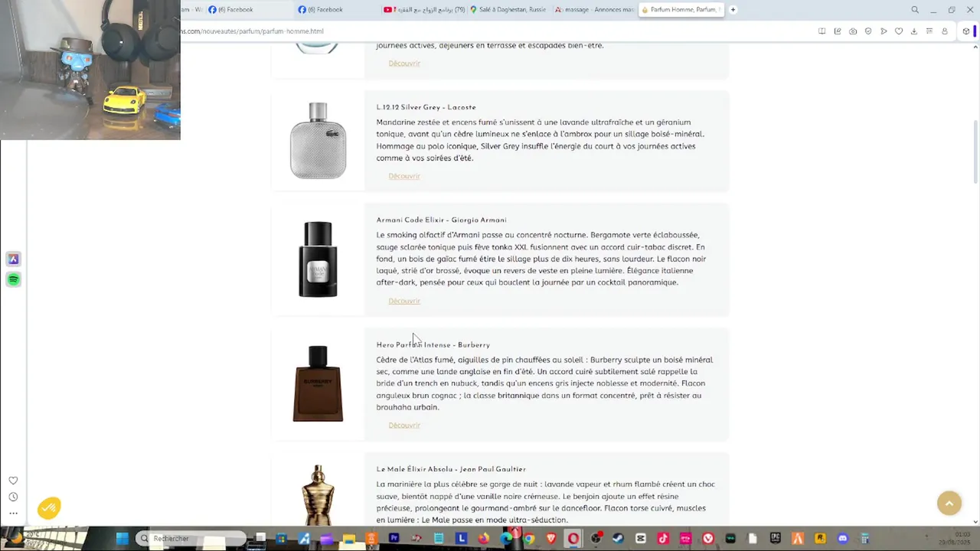
Task: Open Opera browser icon in taskbar
Action: pyautogui.click(x=573, y=539)
